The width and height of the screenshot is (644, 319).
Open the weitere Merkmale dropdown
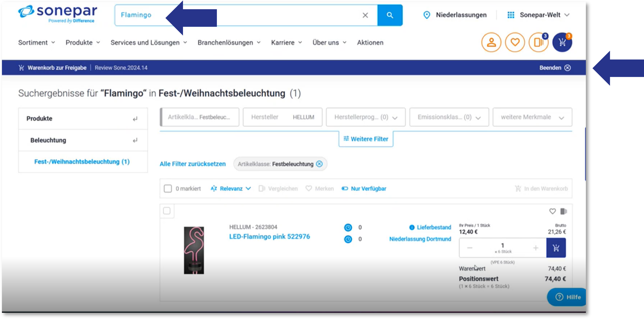click(x=532, y=117)
